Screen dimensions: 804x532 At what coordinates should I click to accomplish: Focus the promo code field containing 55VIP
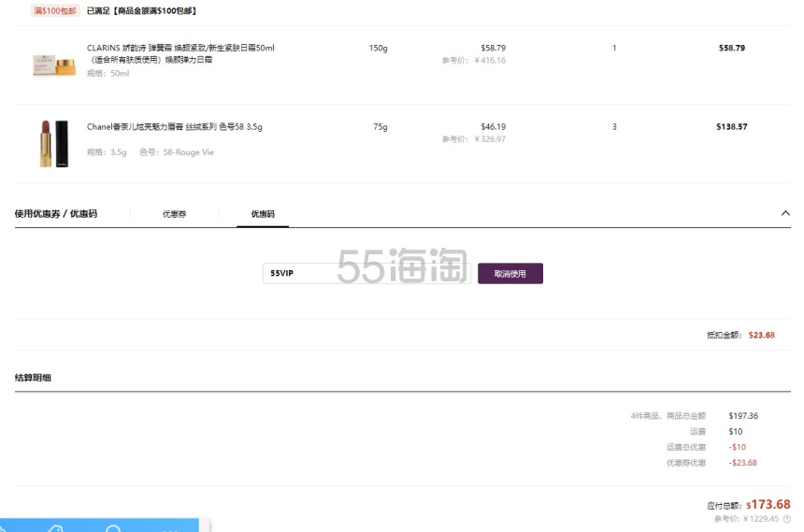[366, 273]
